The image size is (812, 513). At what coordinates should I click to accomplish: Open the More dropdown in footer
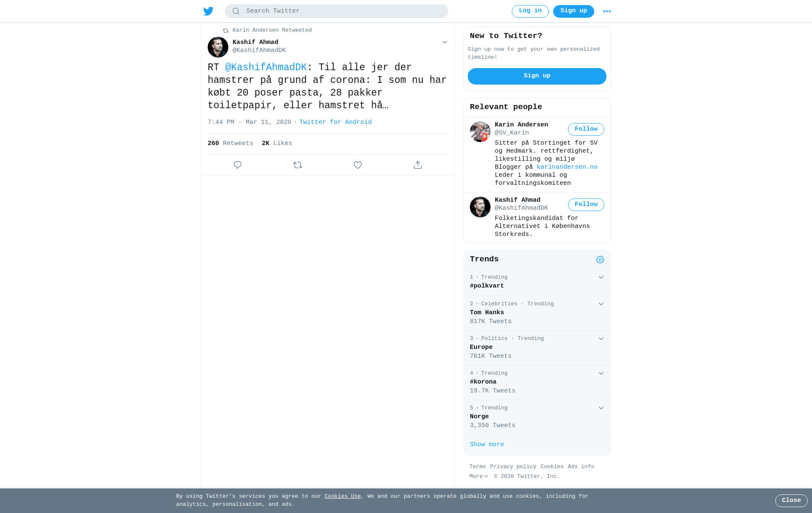pyautogui.click(x=479, y=476)
